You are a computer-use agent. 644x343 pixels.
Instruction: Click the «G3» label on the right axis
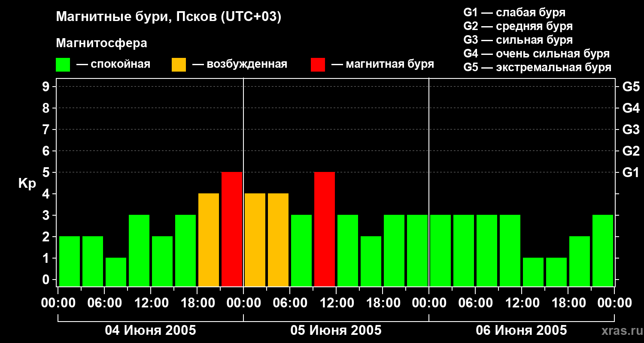click(631, 129)
